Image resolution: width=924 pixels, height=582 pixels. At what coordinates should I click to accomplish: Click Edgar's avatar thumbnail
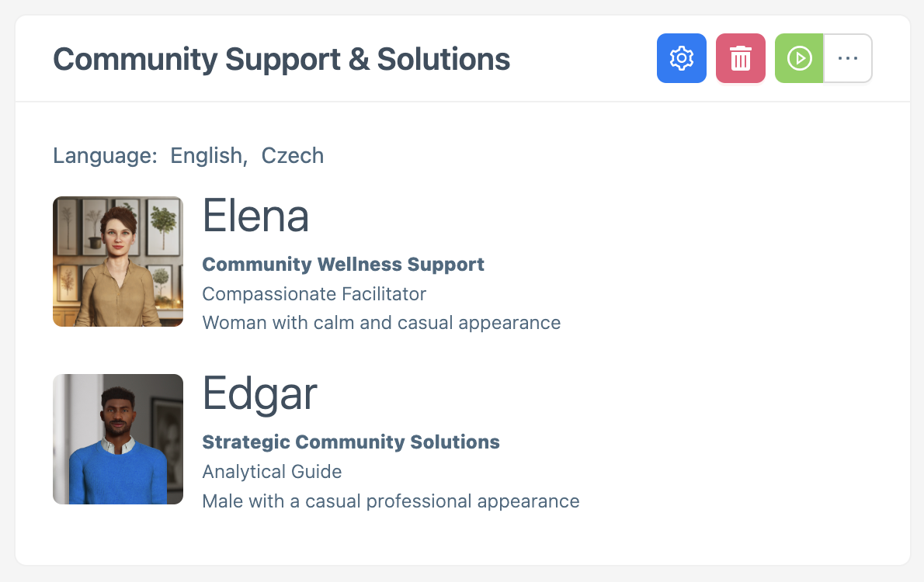[x=118, y=439]
